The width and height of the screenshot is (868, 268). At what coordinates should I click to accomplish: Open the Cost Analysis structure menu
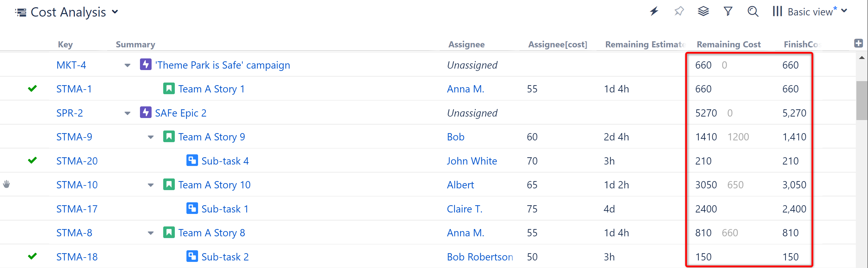[x=115, y=12]
